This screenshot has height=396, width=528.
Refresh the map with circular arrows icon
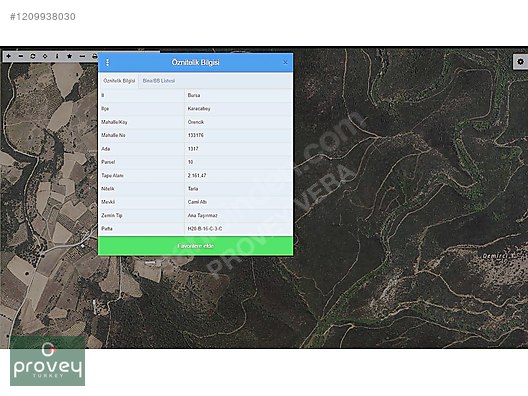pos(33,56)
